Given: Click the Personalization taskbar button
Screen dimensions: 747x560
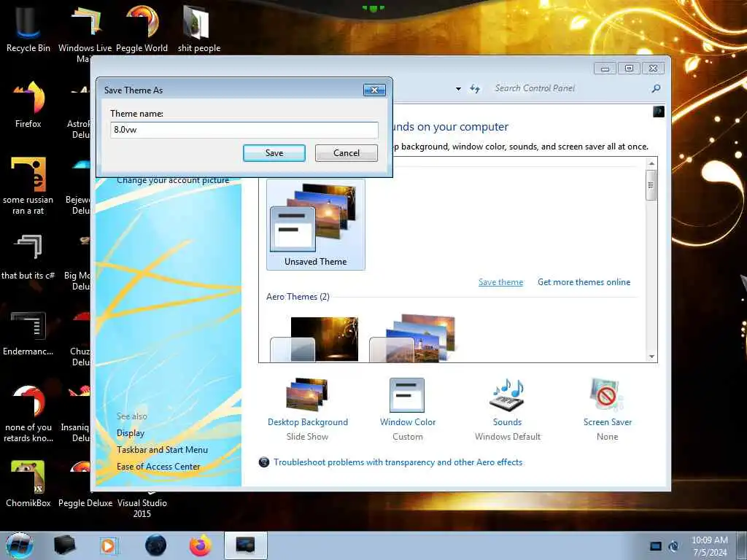Looking at the screenshot, I should click(x=245, y=545).
